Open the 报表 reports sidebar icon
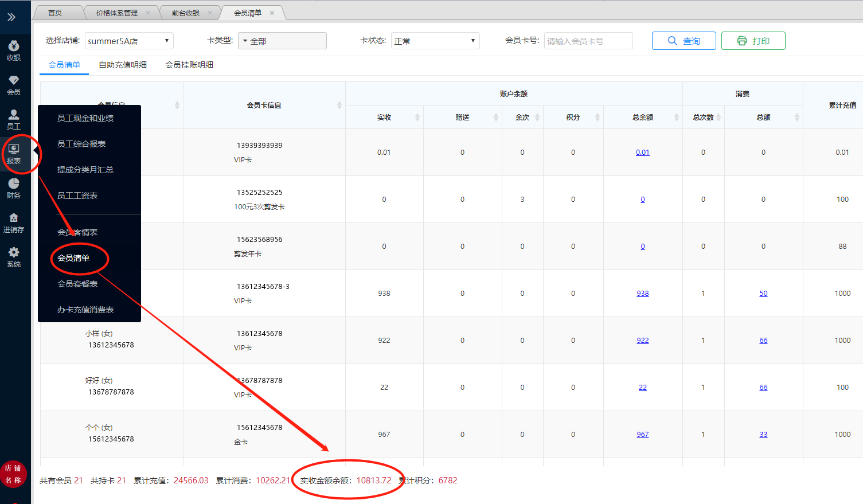This screenshot has height=504, width=863. point(14,154)
